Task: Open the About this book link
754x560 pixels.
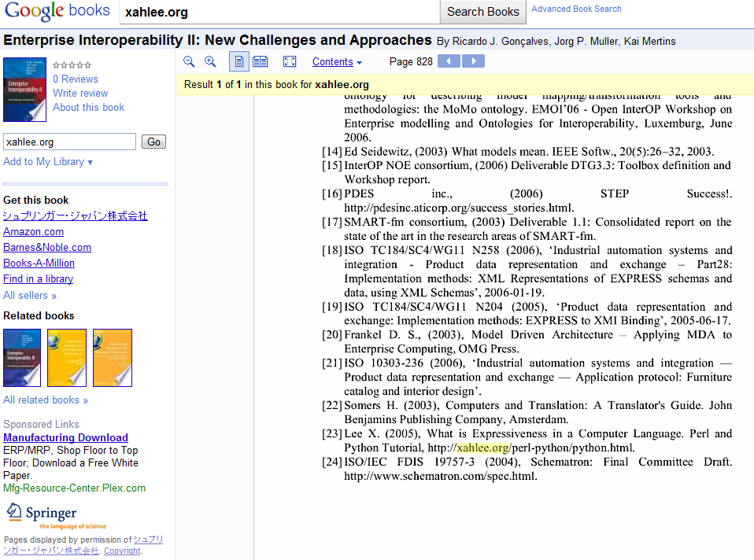Action: click(88, 107)
